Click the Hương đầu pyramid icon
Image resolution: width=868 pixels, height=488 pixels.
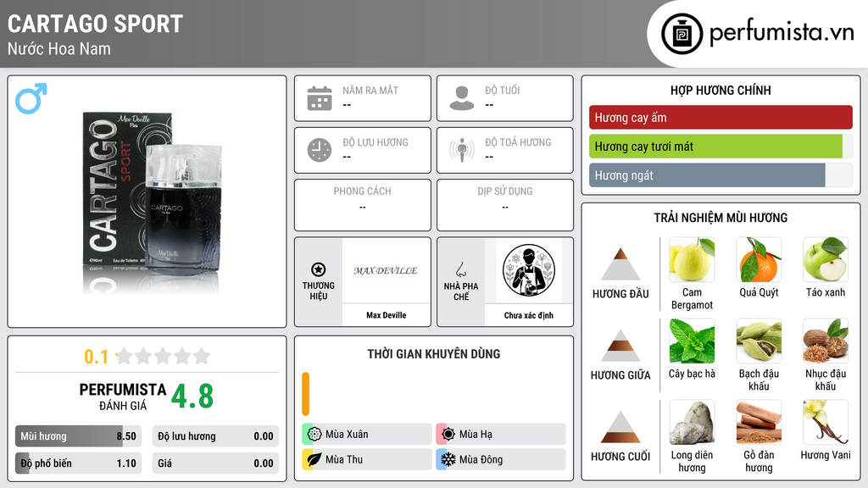coord(620,264)
